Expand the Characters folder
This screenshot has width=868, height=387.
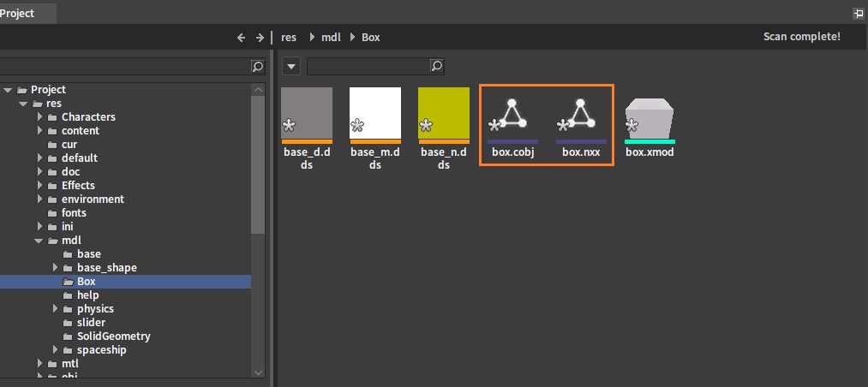(40, 116)
